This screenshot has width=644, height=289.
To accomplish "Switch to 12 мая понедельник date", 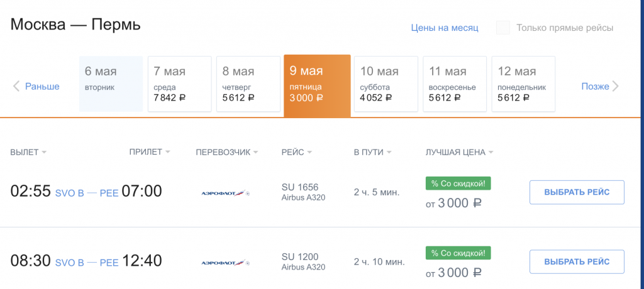I will pos(523,84).
